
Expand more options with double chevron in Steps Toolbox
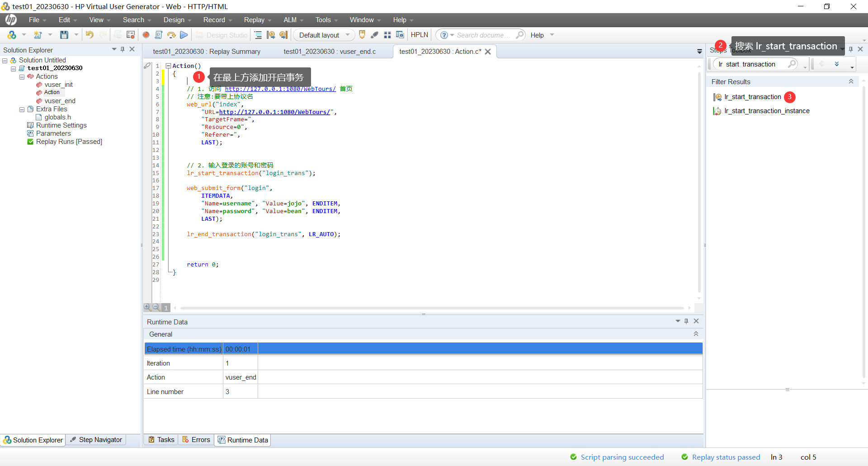click(837, 64)
